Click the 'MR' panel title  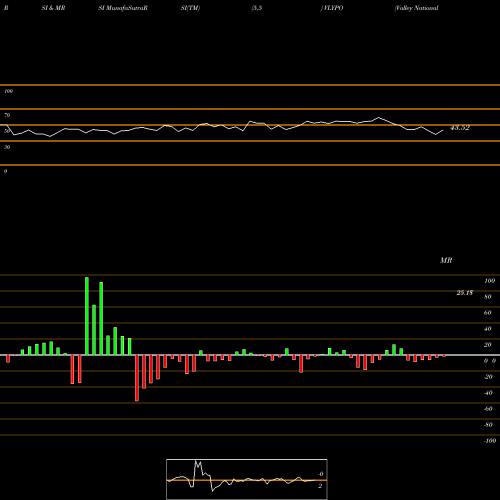click(x=446, y=260)
